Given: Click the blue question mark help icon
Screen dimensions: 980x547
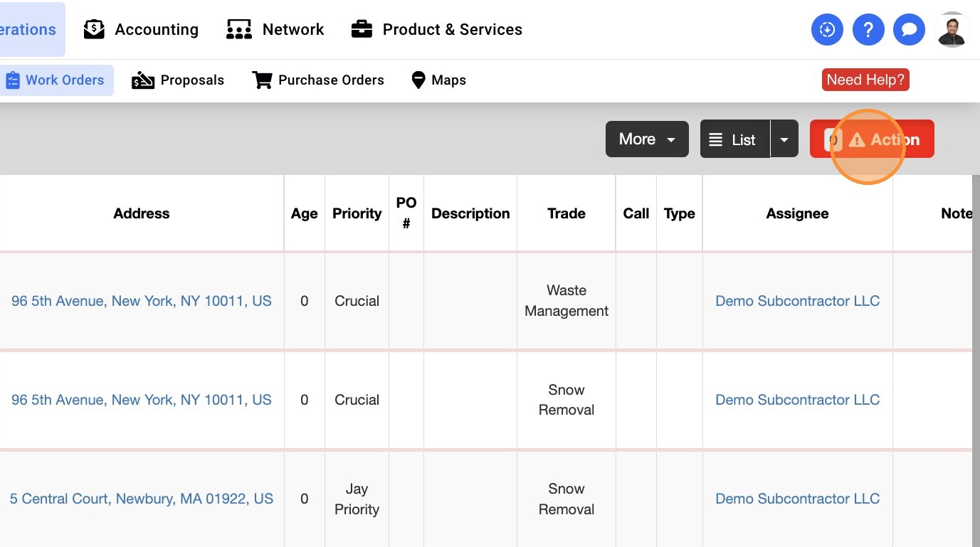Looking at the screenshot, I should coord(868,30).
